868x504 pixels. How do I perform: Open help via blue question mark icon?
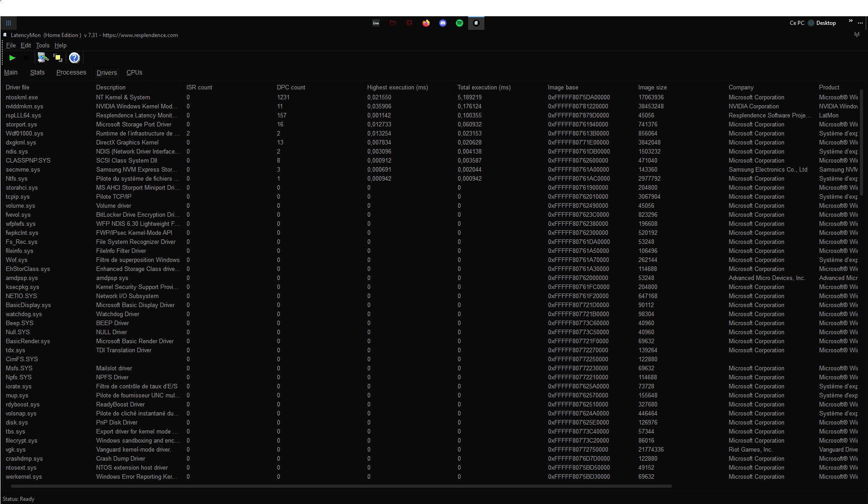(x=74, y=58)
